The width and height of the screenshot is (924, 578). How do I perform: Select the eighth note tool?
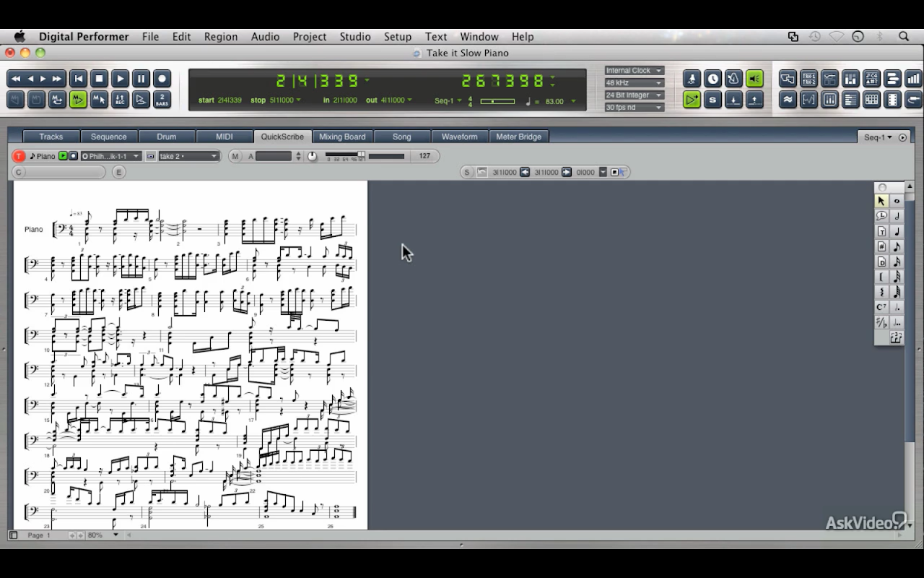(897, 246)
